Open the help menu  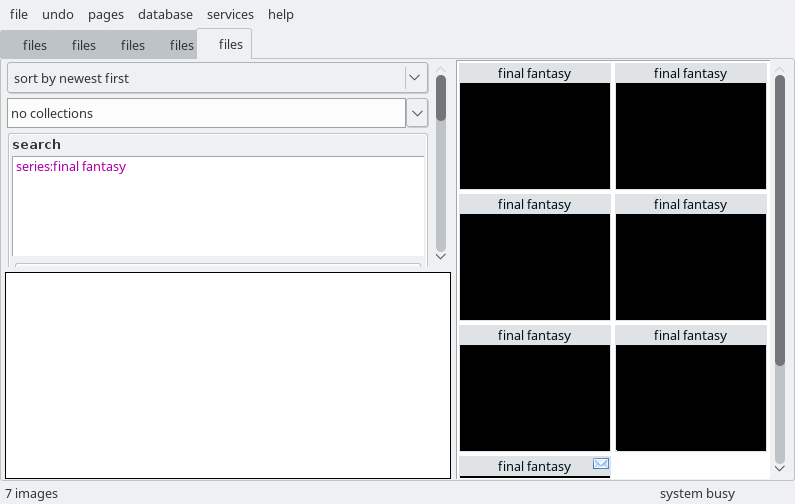click(281, 14)
